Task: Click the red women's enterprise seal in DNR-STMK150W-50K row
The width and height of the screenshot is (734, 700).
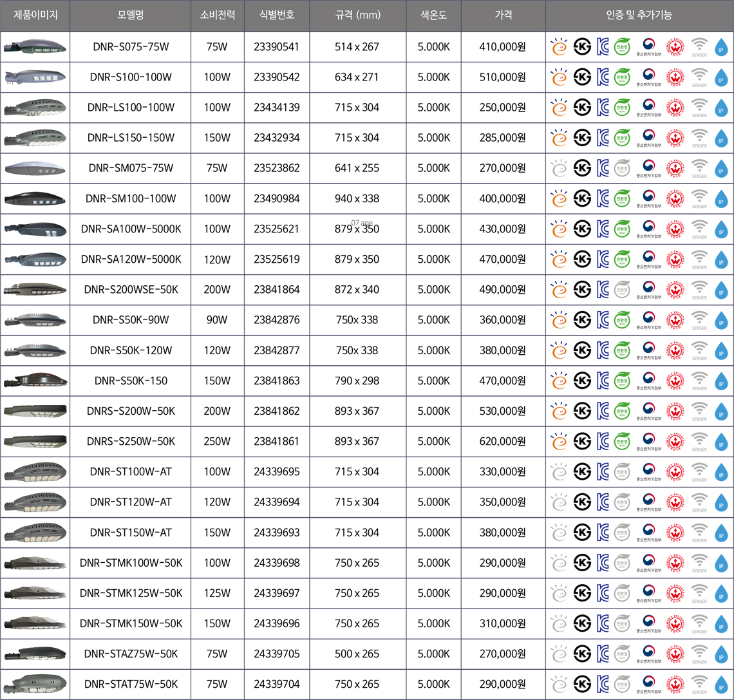Action: 675,623
